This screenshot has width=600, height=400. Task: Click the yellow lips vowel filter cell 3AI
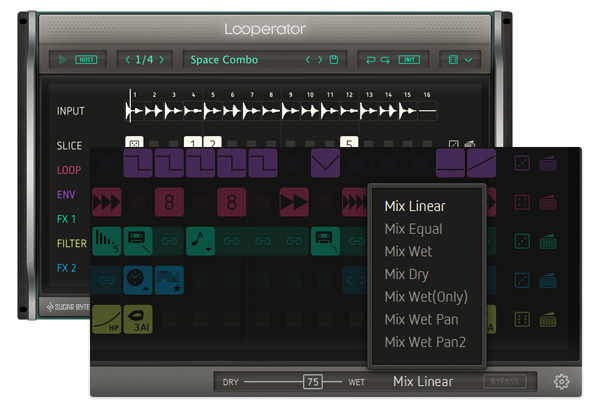pyautogui.click(x=138, y=319)
